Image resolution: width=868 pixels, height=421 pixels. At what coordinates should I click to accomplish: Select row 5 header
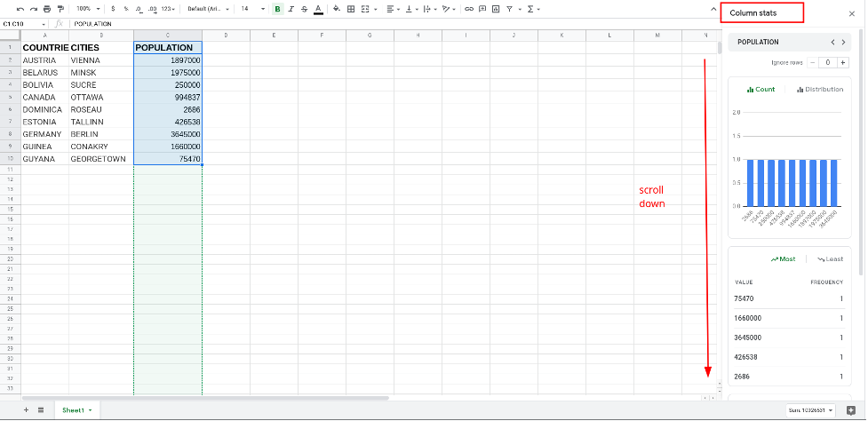point(11,98)
